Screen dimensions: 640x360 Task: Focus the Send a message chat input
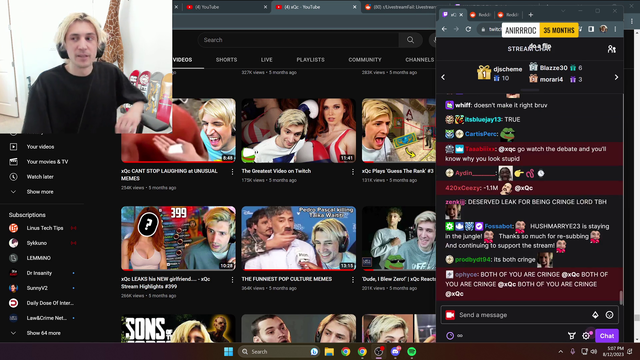coord(529,315)
